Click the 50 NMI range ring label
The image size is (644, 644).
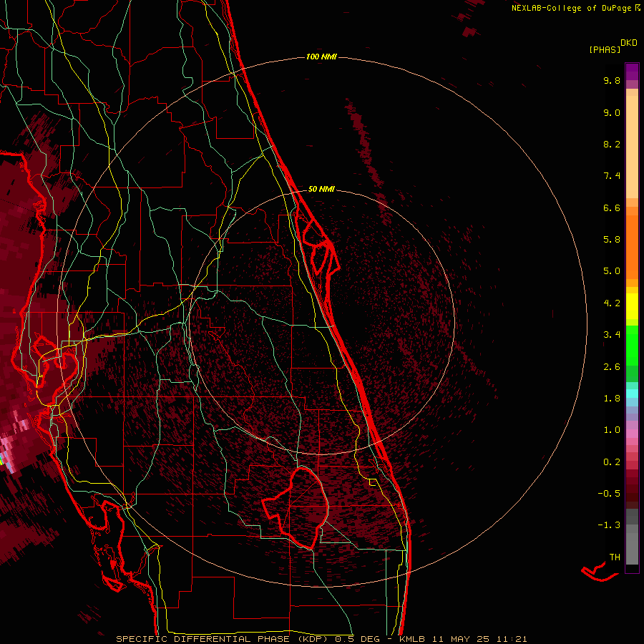[x=321, y=189]
